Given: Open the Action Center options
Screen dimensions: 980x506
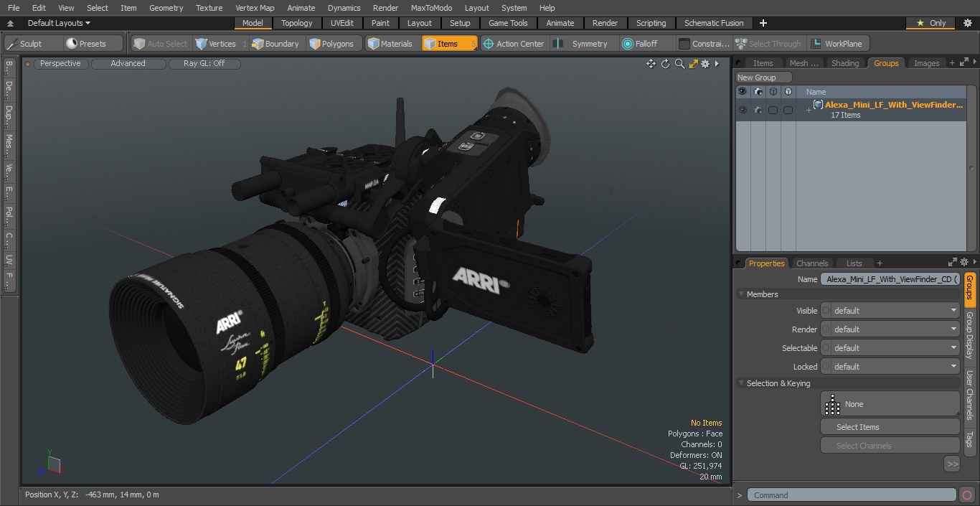Looking at the screenshot, I should tap(514, 44).
